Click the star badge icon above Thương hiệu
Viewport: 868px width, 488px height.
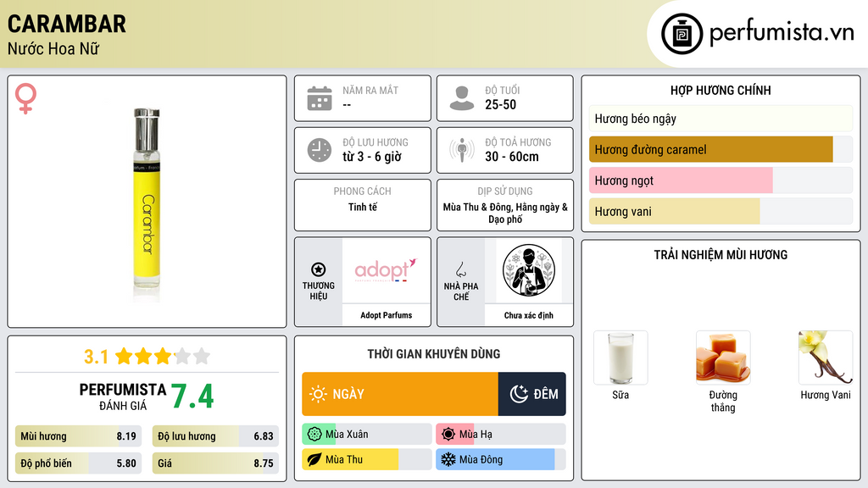click(319, 269)
